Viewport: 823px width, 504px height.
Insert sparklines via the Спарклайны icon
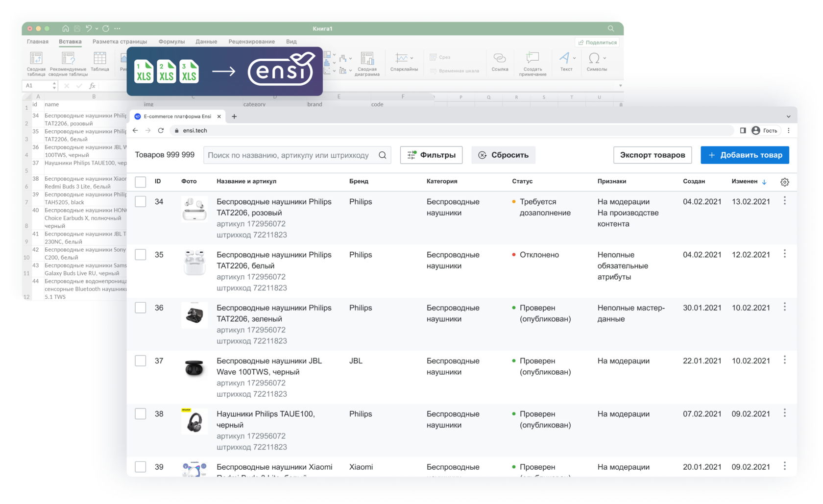(401, 58)
